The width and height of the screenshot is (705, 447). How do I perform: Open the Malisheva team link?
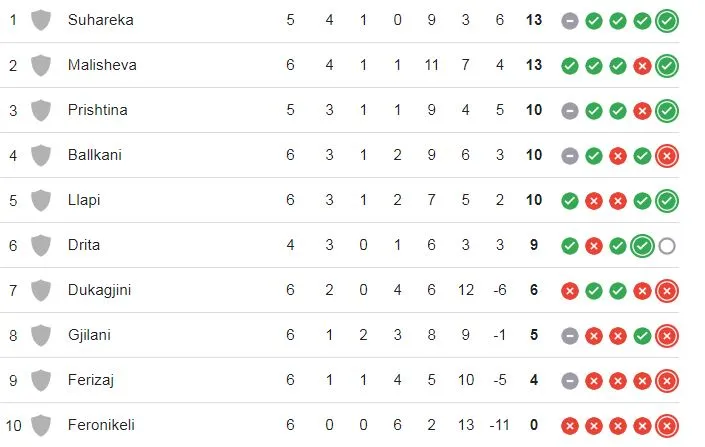click(x=102, y=65)
